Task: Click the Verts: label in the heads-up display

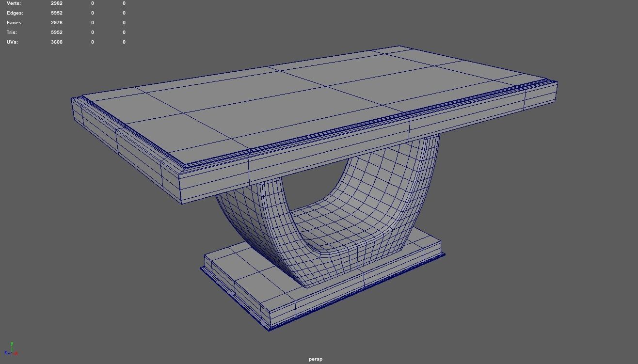Action: pos(14,3)
